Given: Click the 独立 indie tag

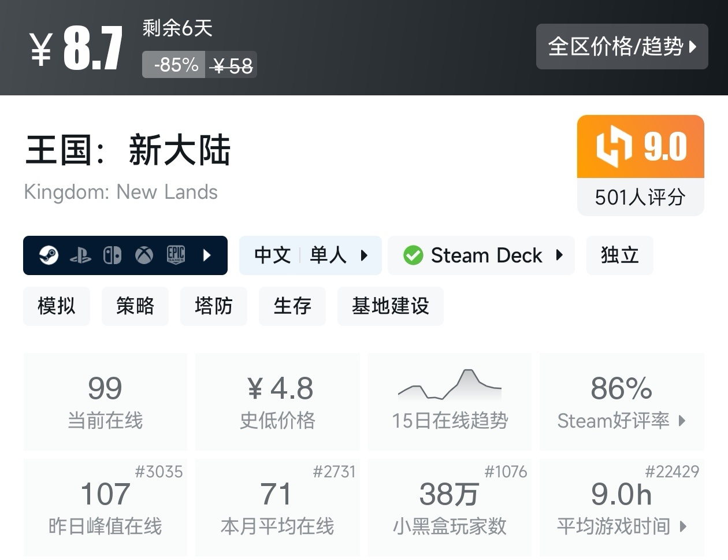Looking at the screenshot, I should point(619,255).
